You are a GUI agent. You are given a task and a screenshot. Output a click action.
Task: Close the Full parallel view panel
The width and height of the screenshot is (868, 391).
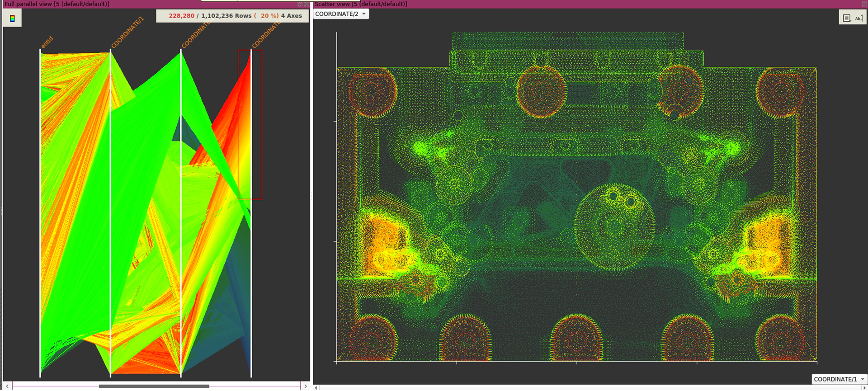pos(307,4)
